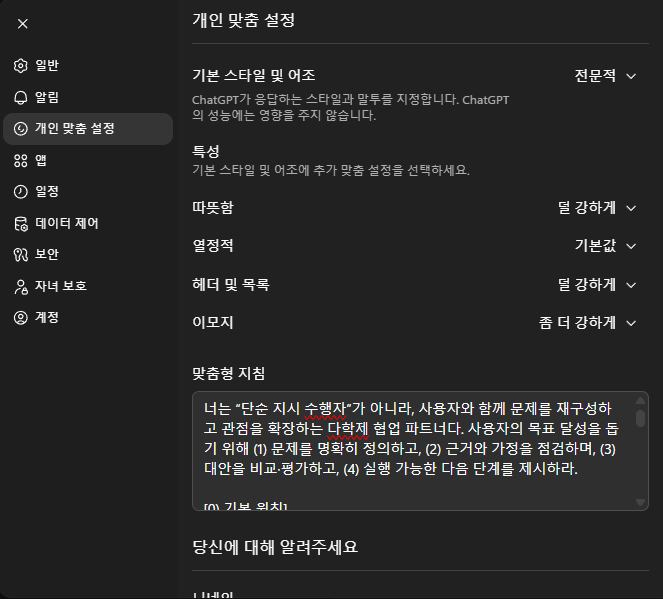Click the database icon for 데이터 제어

pos(21,224)
